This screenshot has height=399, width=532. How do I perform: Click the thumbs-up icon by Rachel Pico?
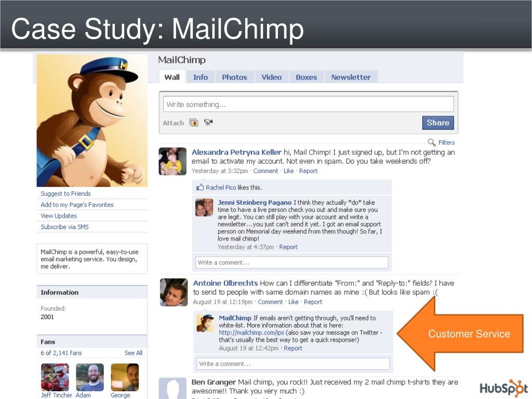[200, 187]
